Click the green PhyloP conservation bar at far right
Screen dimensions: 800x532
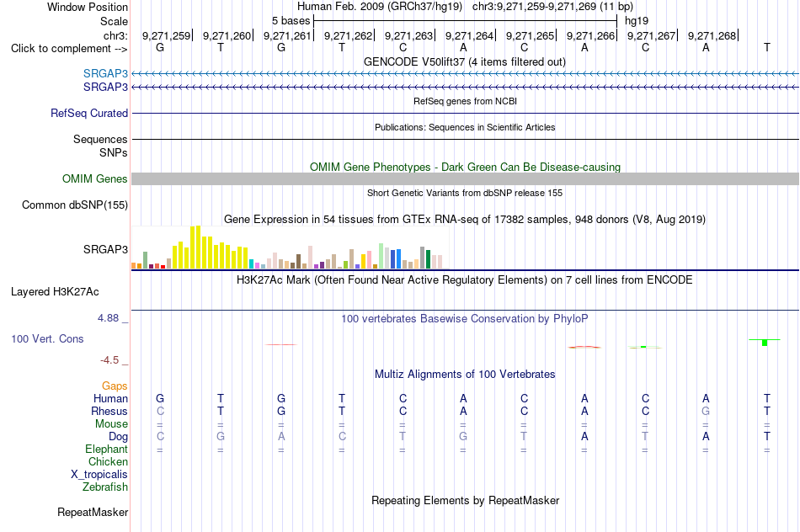click(x=765, y=343)
